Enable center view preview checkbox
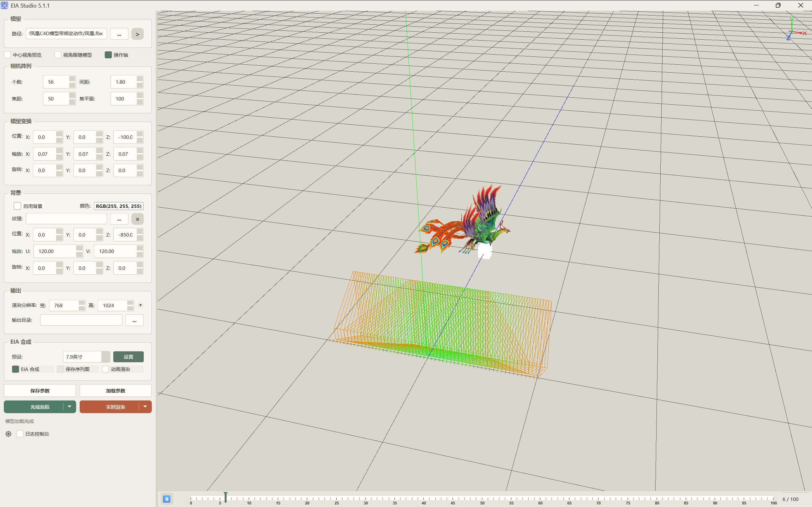 8,55
